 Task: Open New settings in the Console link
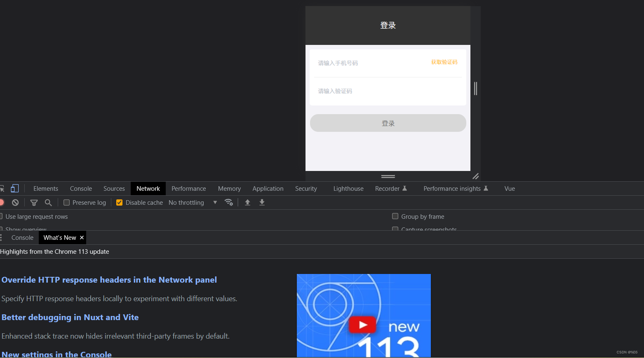(x=56, y=354)
